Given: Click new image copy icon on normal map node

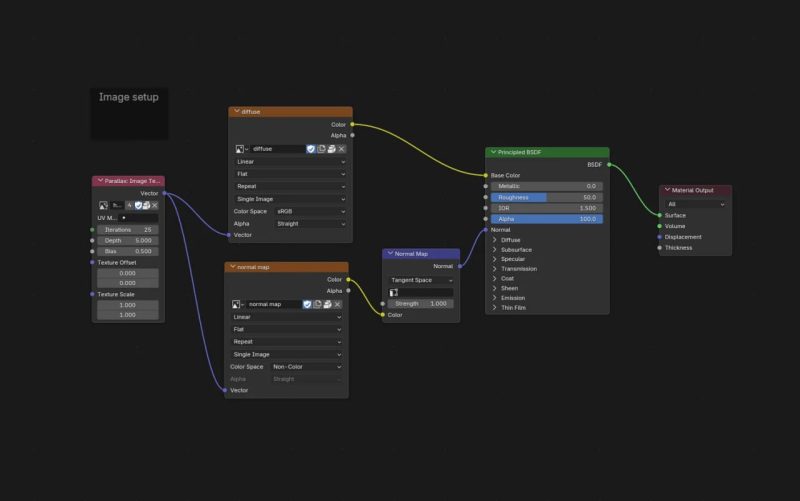Looking at the screenshot, I should [317, 304].
